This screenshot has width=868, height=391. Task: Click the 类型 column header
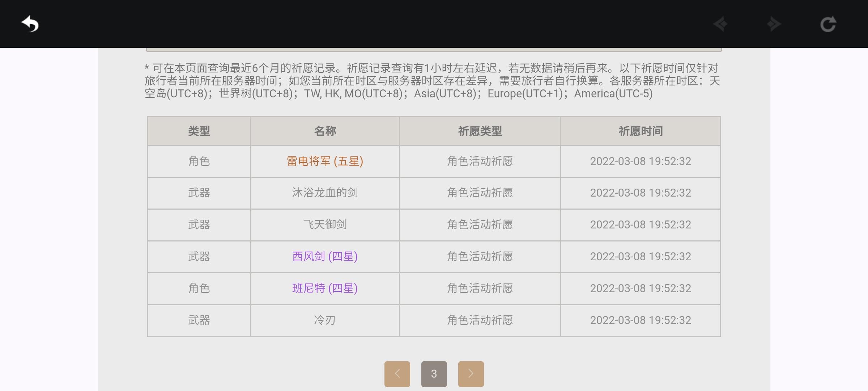(x=199, y=131)
